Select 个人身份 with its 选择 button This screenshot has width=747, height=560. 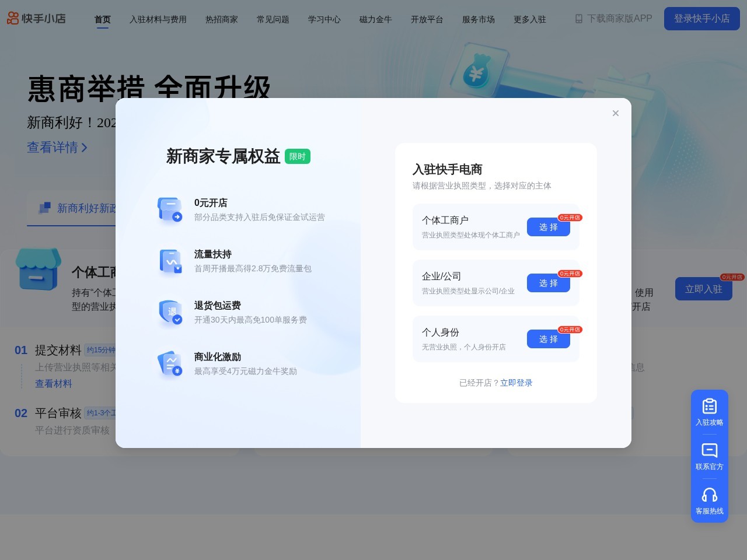coord(549,339)
